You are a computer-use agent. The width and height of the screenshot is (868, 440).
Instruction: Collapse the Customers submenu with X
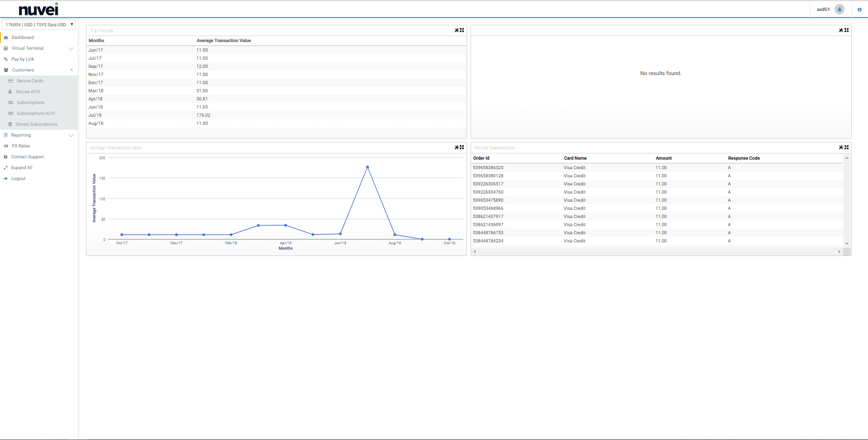coord(71,70)
